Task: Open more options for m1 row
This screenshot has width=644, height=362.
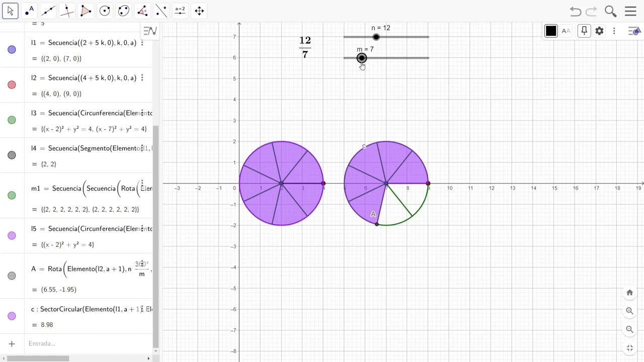Action: point(142,184)
